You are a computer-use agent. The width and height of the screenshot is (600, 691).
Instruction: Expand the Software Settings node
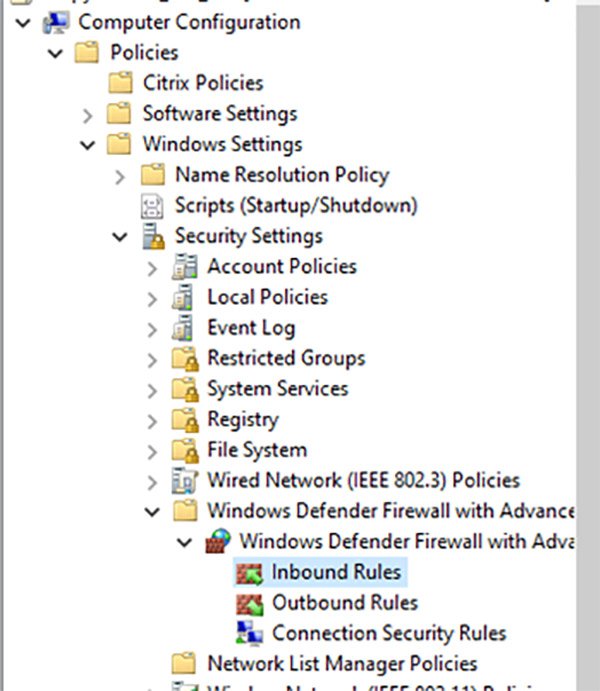(x=88, y=114)
